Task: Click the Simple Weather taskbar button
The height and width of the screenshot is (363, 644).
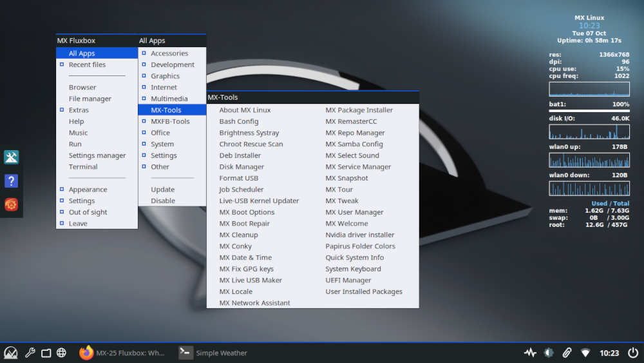Action: point(214,353)
